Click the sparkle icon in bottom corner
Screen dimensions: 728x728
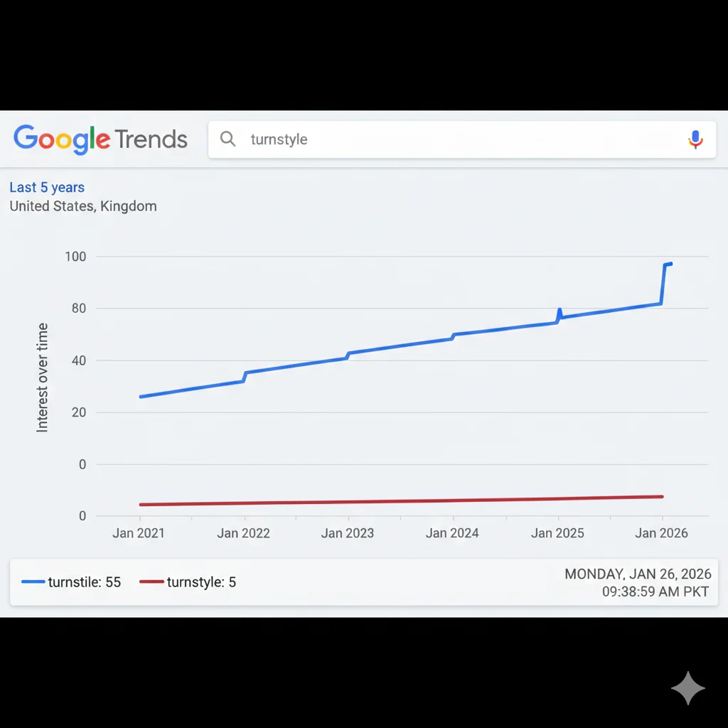pos(687,687)
